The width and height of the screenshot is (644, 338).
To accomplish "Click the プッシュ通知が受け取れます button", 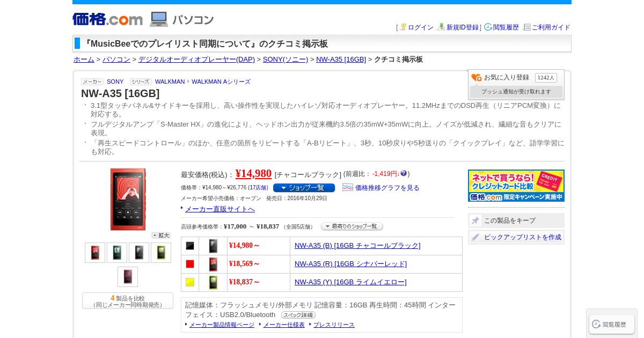I will pos(516,92).
